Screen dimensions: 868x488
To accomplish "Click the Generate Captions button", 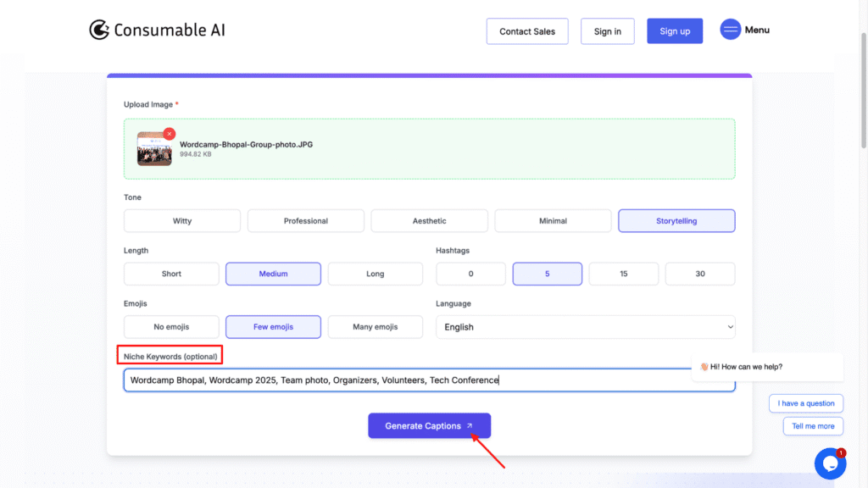I will (x=429, y=425).
